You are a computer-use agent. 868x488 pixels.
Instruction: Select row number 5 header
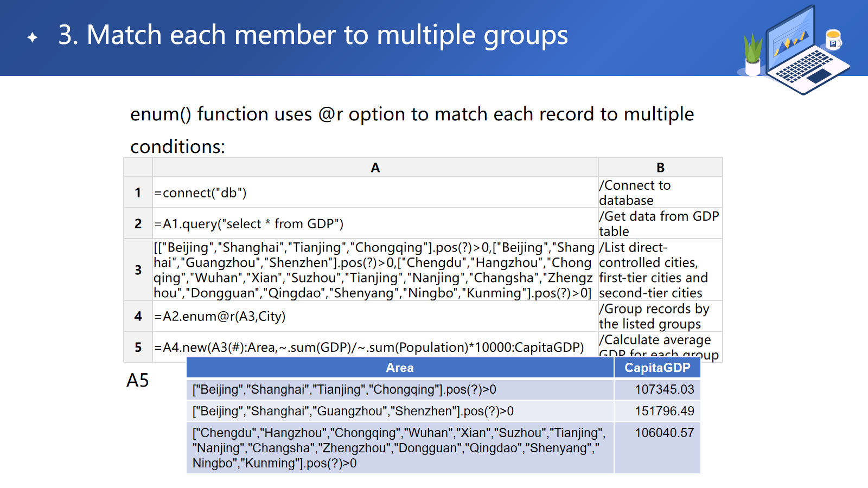[x=138, y=347]
